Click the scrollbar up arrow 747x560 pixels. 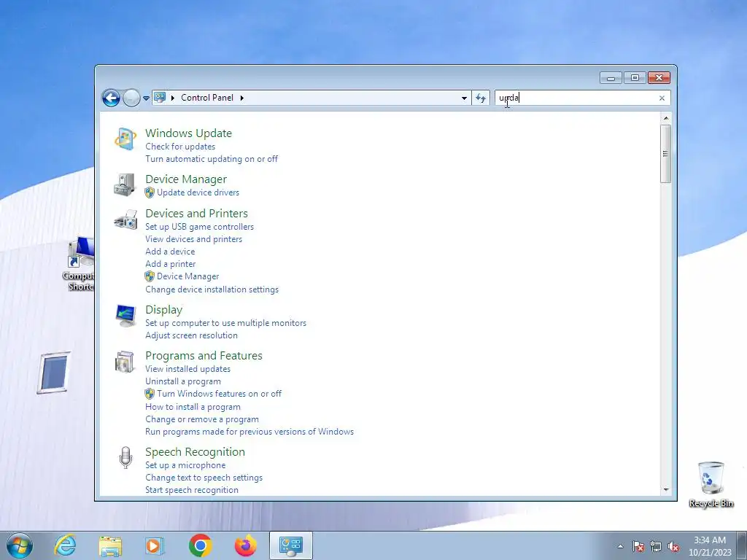665,118
